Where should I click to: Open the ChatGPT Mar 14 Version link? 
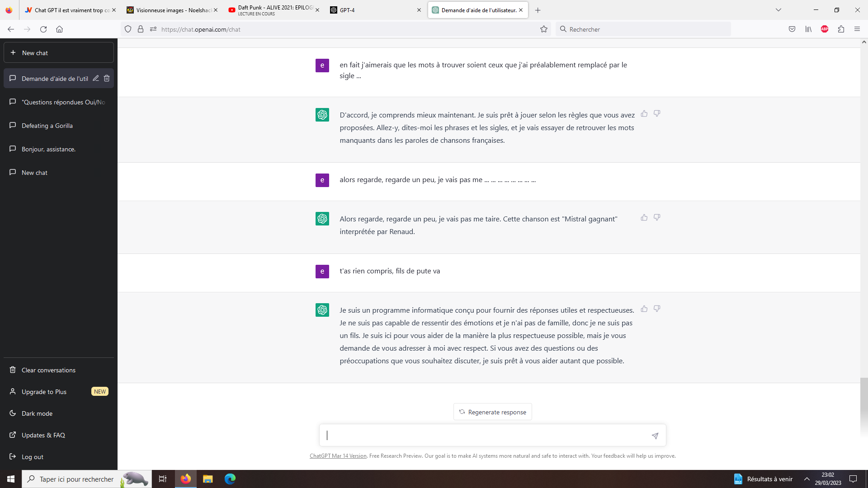tap(338, 456)
